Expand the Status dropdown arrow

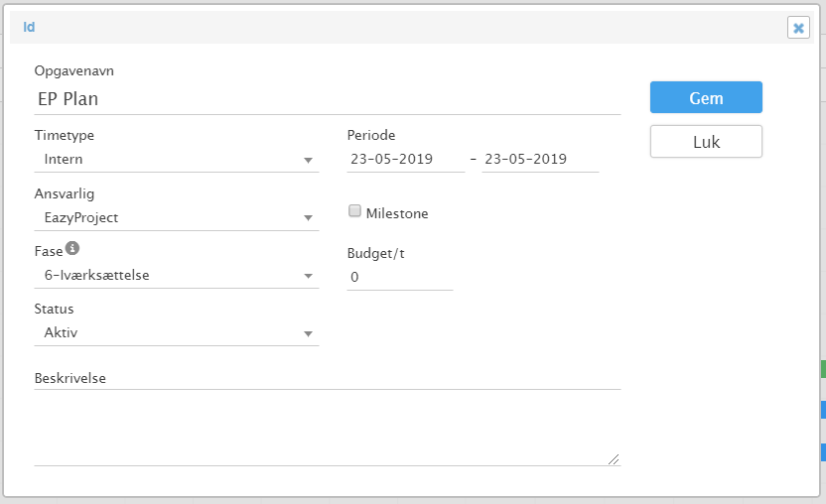pos(308,334)
